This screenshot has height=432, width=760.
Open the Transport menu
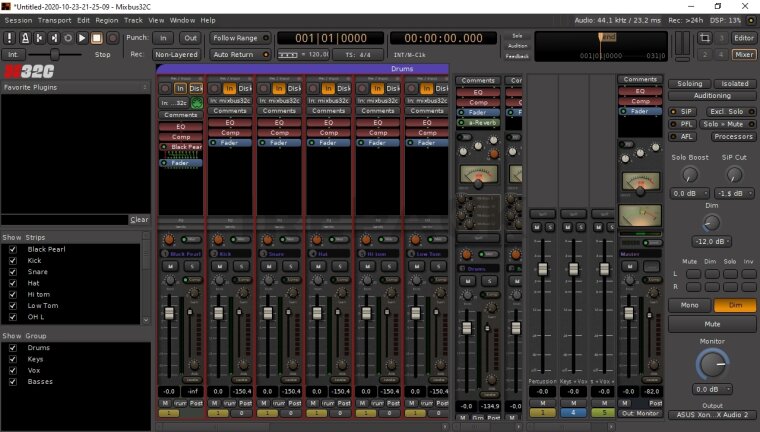54,20
